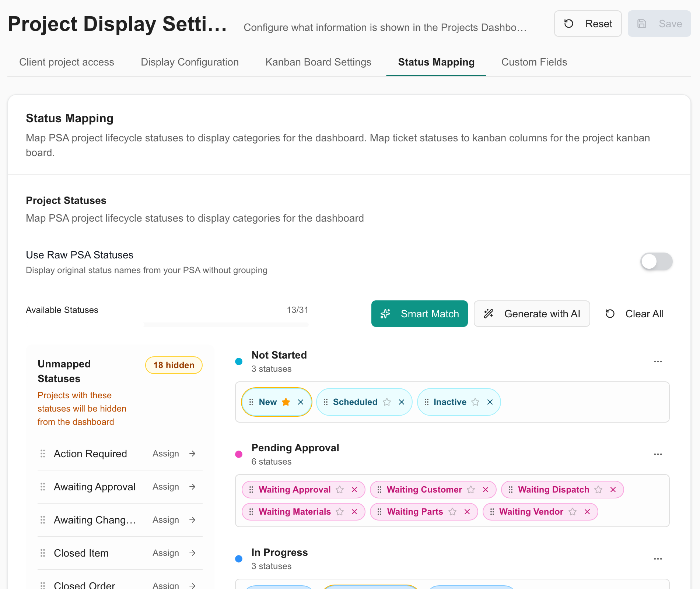Star the Waiting Approval status

(x=340, y=490)
